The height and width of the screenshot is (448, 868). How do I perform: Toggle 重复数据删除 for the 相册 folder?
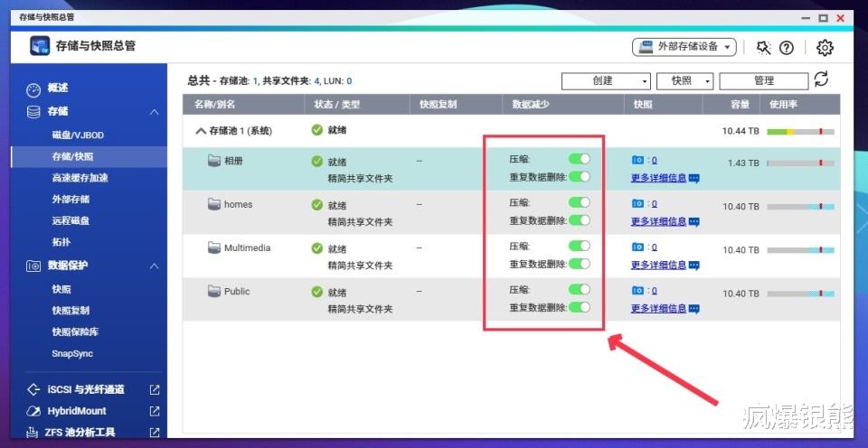(x=579, y=176)
